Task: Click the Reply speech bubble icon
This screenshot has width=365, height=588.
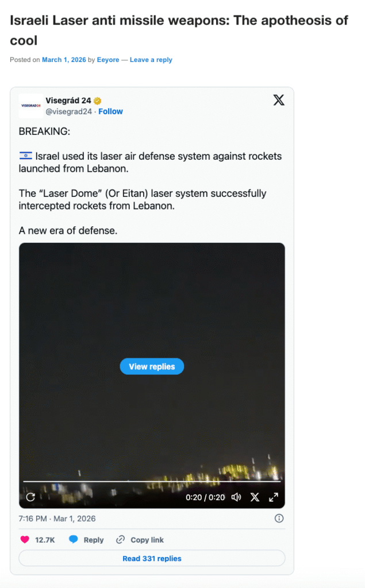Action: click(x=74, y=540)
